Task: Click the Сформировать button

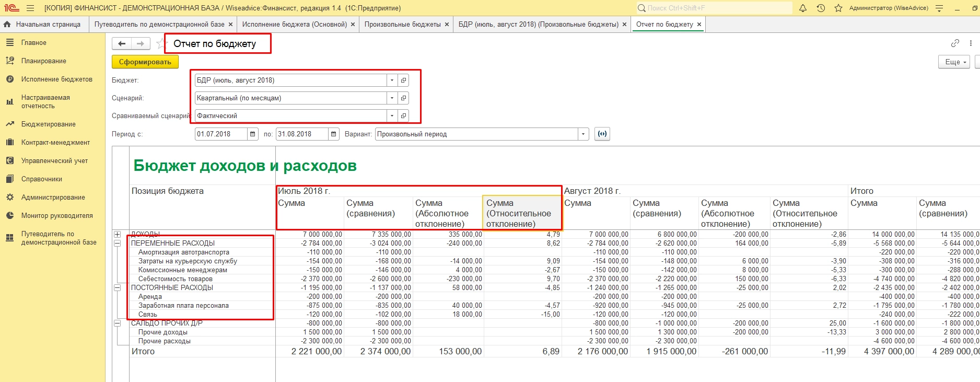Action: (145, 62)
